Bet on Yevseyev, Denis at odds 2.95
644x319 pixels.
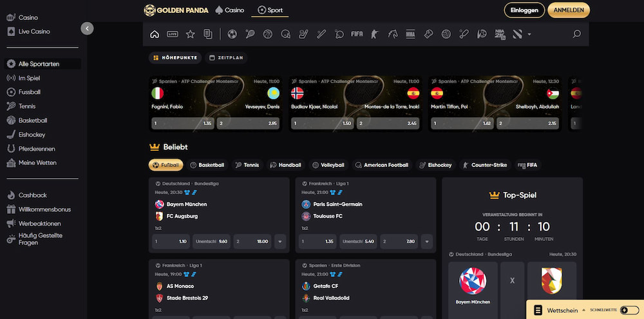[248, 123]
